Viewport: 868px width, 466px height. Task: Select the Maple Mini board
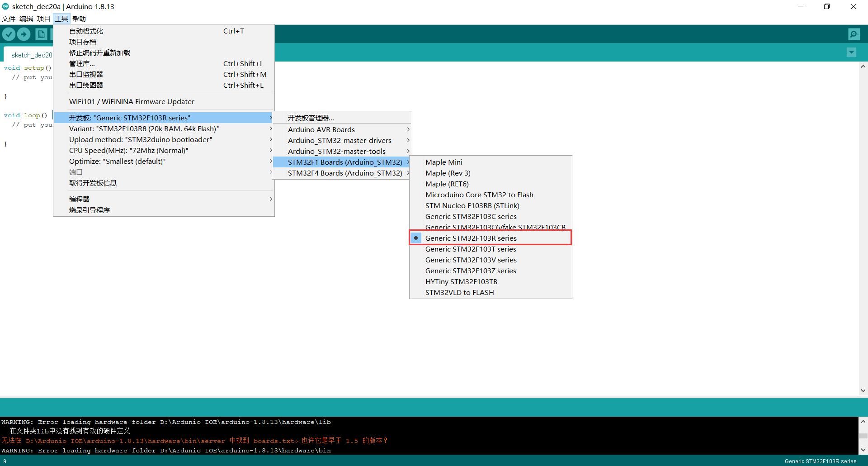pyautogui.click(x=491, y=162)
